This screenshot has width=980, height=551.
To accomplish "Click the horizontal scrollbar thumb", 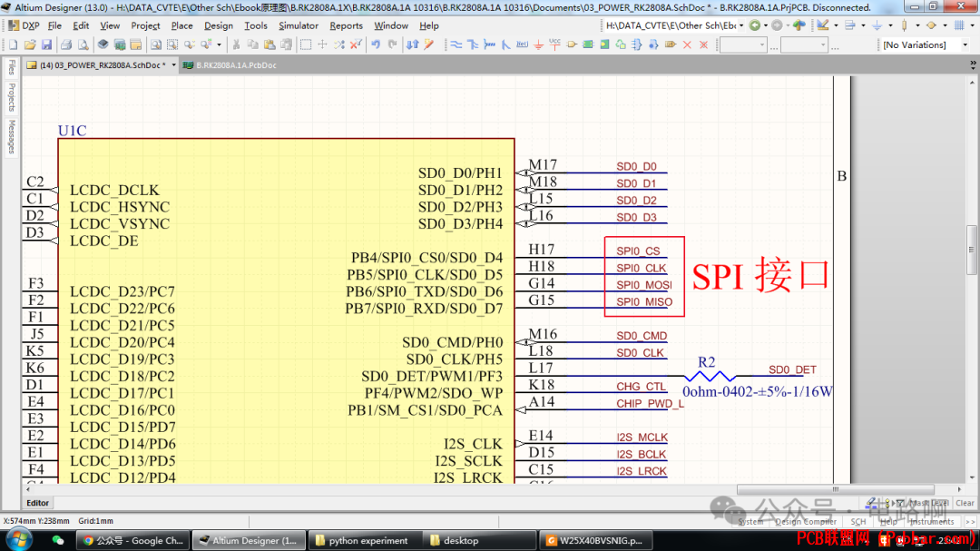I will pos(835,489).
